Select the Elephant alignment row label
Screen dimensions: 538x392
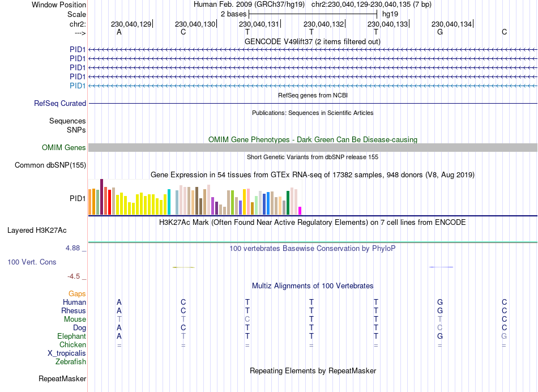[71, 336]
